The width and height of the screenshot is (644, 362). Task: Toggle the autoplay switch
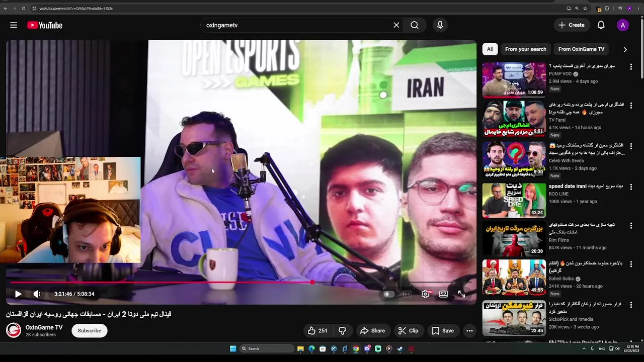pos(387,294)
